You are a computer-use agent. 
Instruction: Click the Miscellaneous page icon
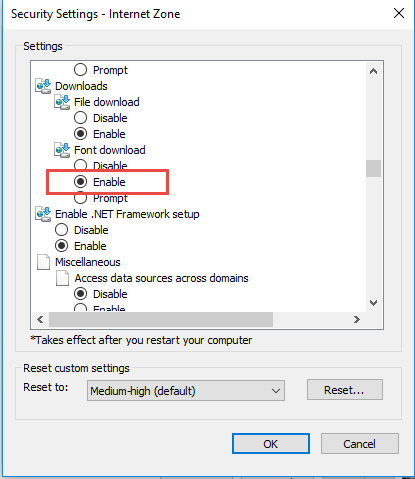click(43, 262)
